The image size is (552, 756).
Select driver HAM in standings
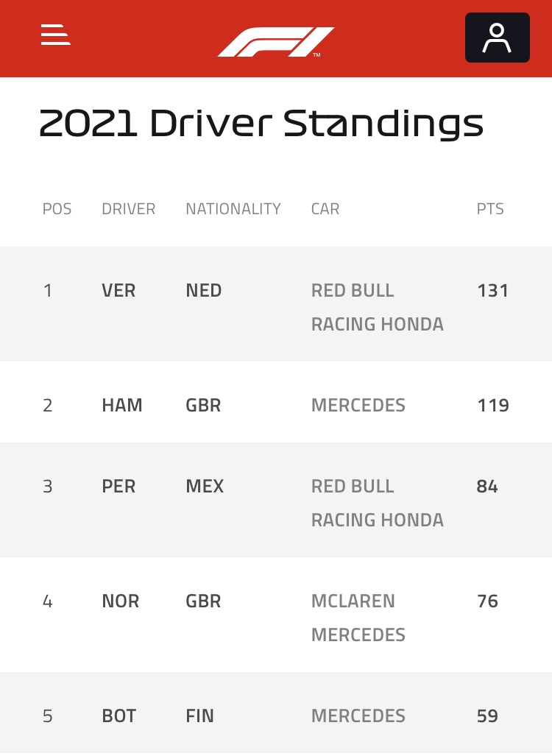122,406
